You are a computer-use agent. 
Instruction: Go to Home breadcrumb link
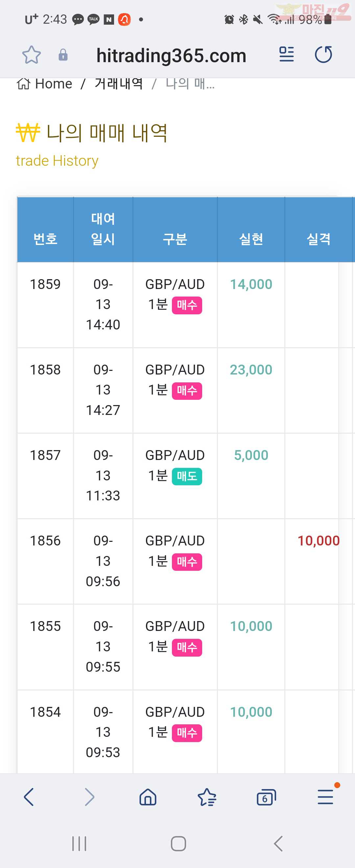tap(44, 84)
